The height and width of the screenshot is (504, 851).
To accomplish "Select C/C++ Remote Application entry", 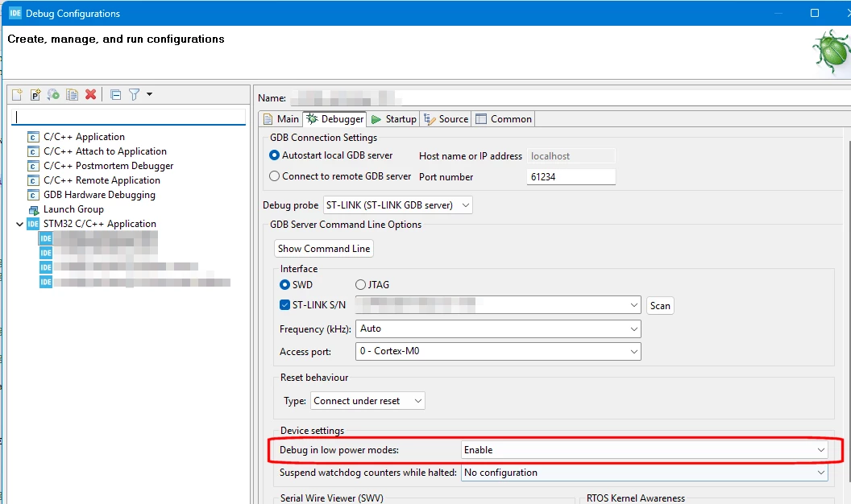I will pyautogui.click(x=102, y=180).
